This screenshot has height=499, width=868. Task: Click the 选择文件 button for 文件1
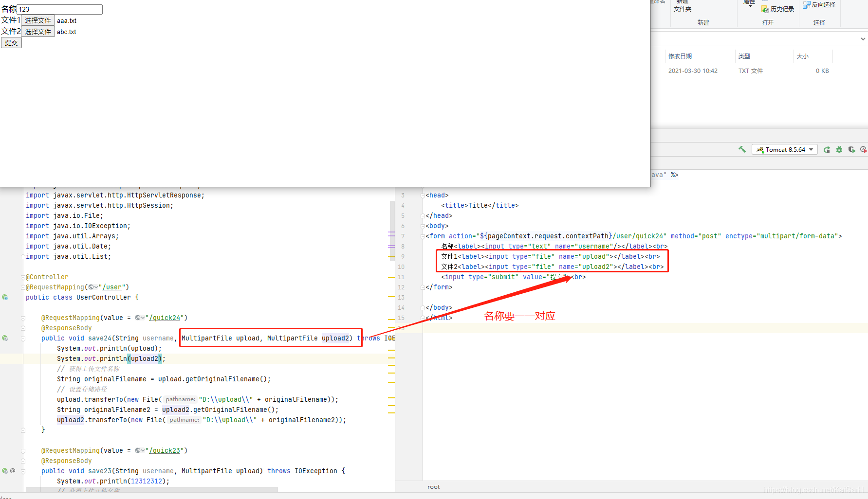click(38, 20)
